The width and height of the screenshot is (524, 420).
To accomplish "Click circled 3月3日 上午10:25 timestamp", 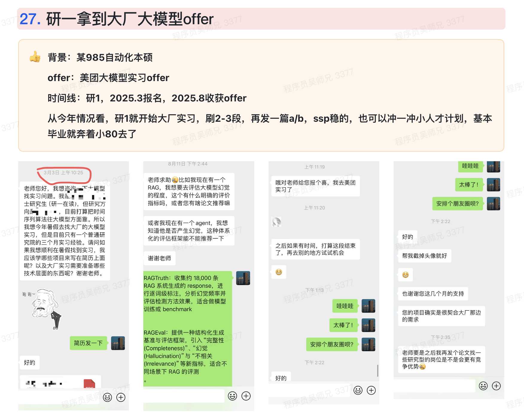I will click(63, 173).
